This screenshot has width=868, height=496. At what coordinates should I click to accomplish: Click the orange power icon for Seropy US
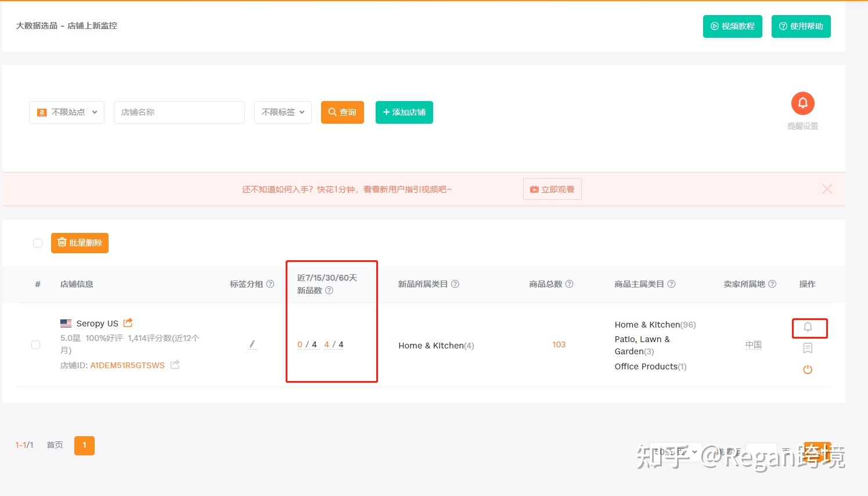coord(808,369)
